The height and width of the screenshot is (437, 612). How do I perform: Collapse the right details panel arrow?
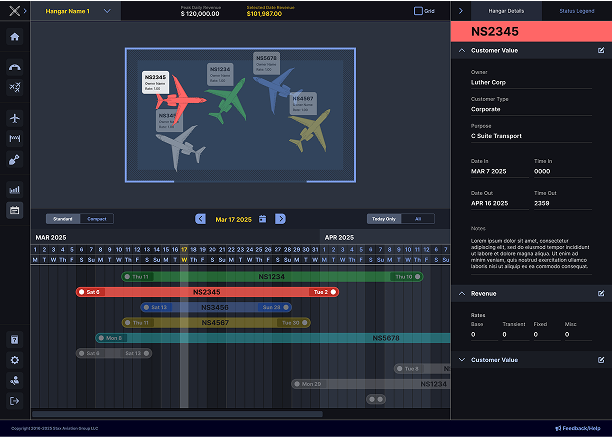[459, 11]
